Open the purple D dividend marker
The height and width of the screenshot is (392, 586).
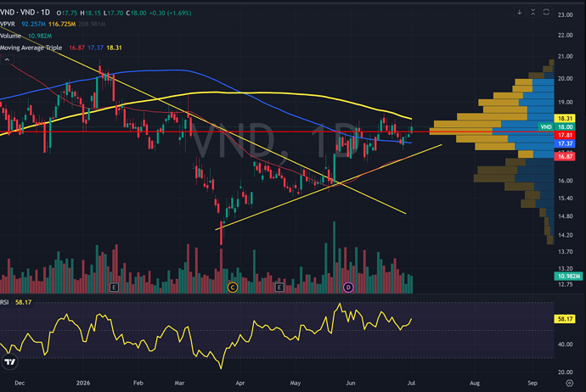[348, 287]
